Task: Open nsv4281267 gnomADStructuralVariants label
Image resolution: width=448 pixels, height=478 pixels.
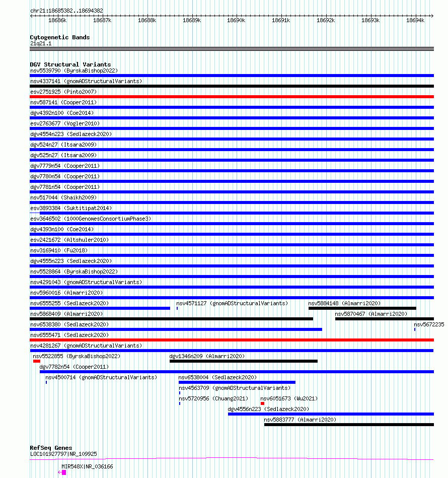Action: [86, 346]
